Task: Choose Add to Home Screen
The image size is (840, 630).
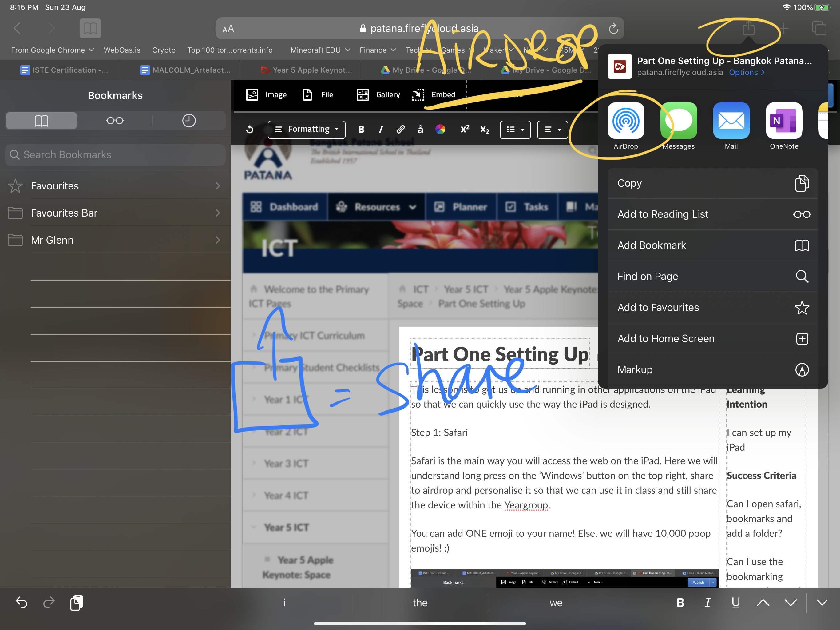Action: (x=713, y=339)
